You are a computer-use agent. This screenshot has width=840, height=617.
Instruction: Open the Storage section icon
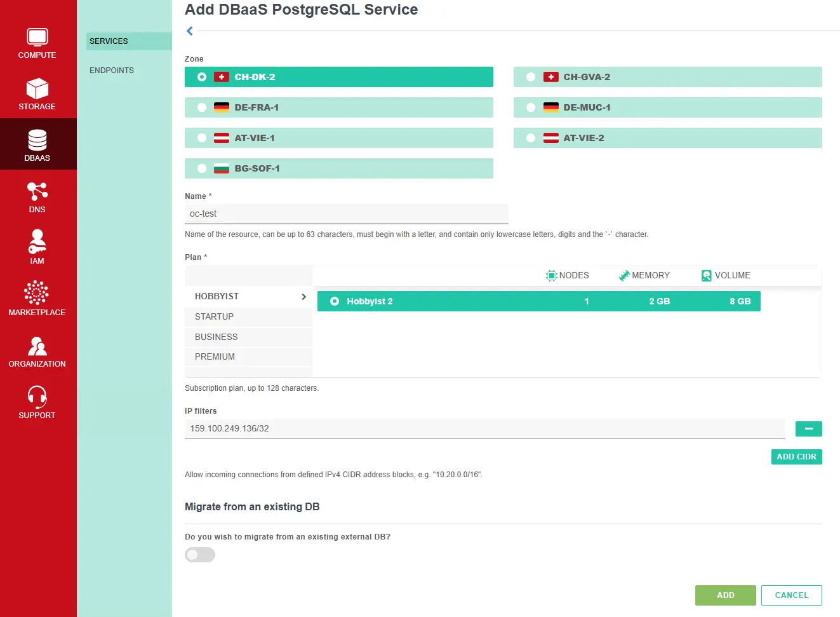tap(37, 88)
